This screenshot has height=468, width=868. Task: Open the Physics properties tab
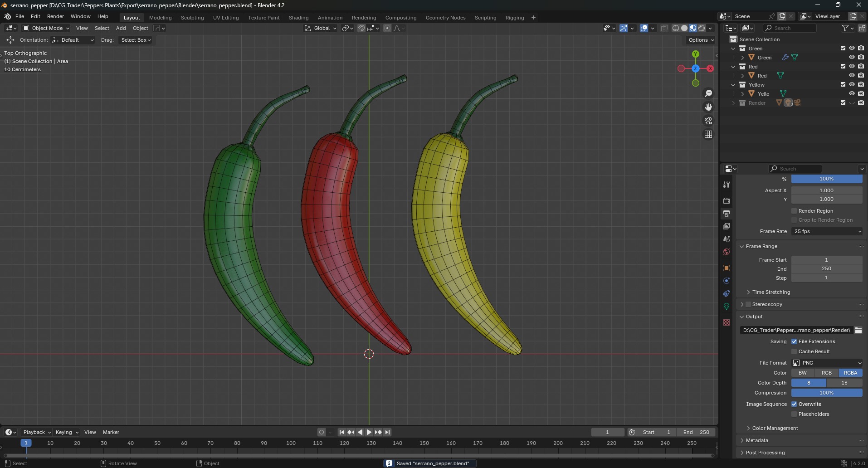[727, 281]
